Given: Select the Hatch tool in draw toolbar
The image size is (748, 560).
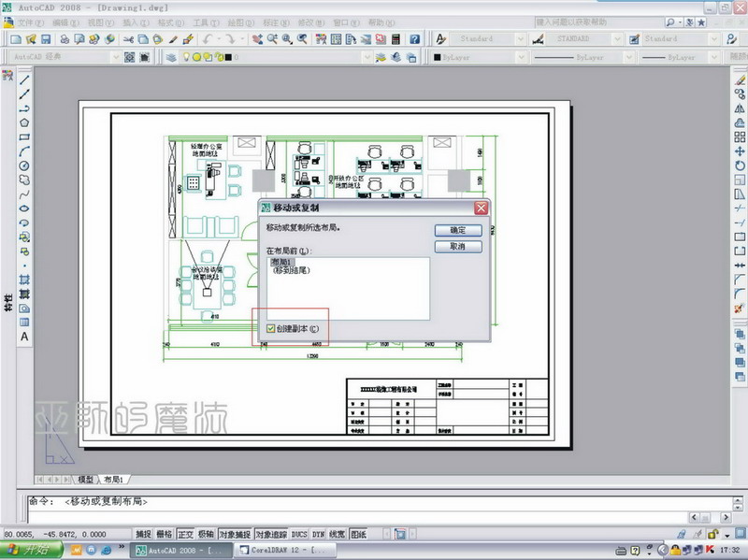Looking at the screenshot, I should tap(24, 280).
